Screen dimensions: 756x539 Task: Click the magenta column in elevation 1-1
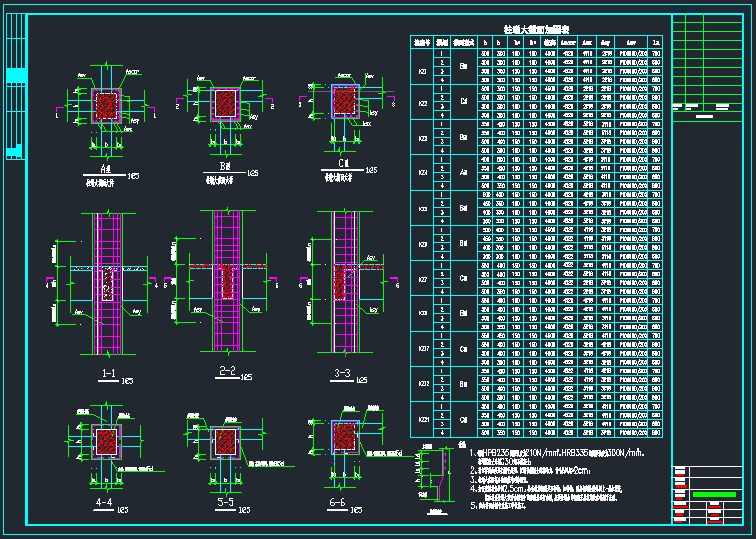coord(106,282)
